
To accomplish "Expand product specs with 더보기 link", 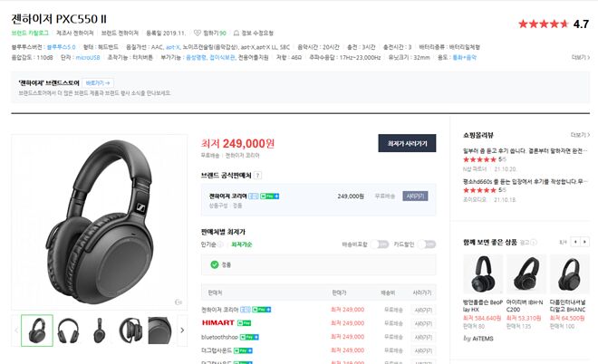I will (x=581, y=58).
